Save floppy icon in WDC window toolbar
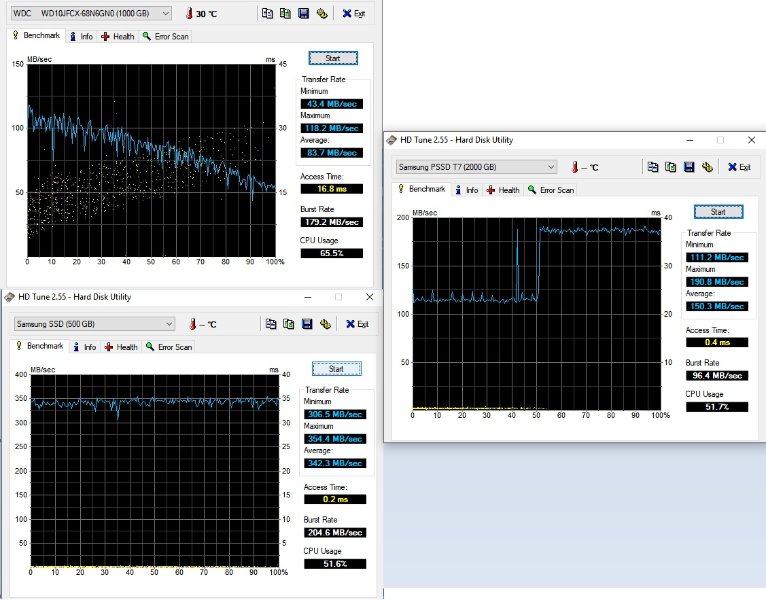The width and height of the screenshot is (766, 600). 303,14
